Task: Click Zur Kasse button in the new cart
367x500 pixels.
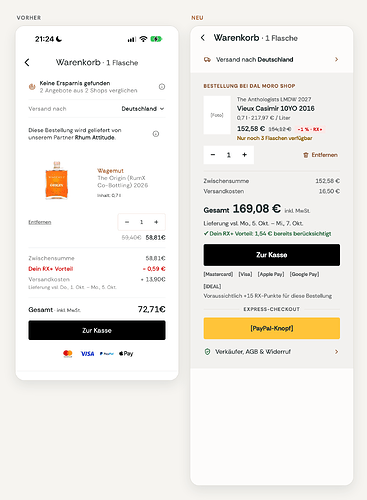Action: click(x=272, y=255)
